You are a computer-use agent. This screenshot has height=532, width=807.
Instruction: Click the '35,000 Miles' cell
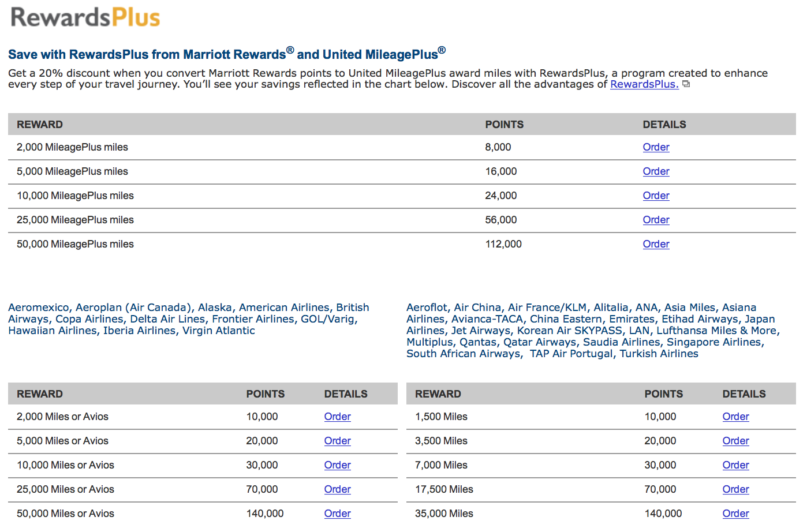click(x=444, y=514)
